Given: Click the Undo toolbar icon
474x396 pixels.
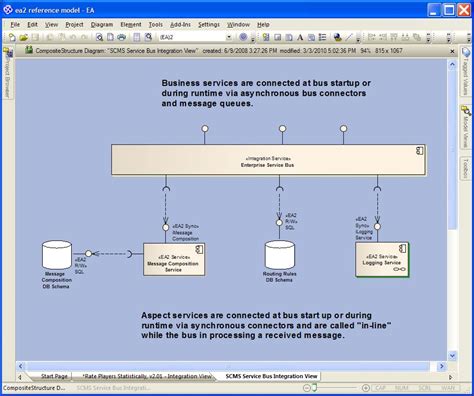Looking at the screenshot, I should (73, 37).
